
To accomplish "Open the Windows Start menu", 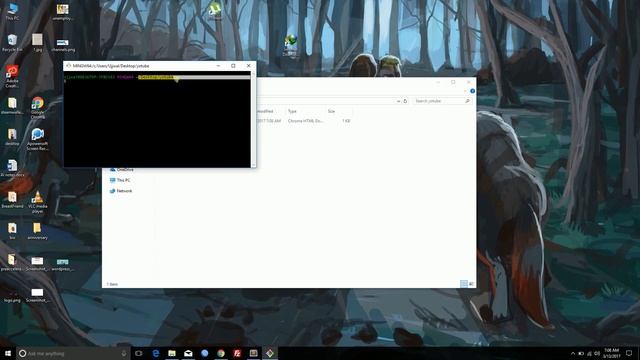I will click(8, 353).
